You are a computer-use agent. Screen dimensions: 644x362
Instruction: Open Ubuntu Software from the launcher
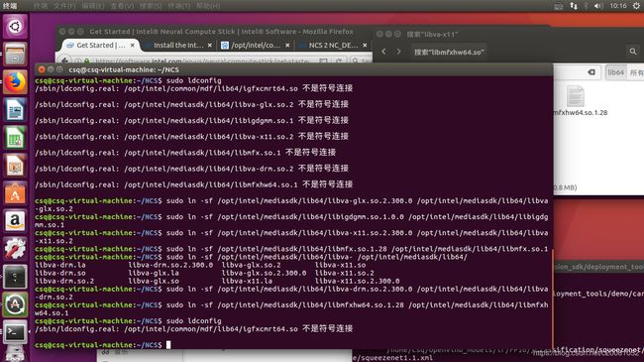(15, 193)
